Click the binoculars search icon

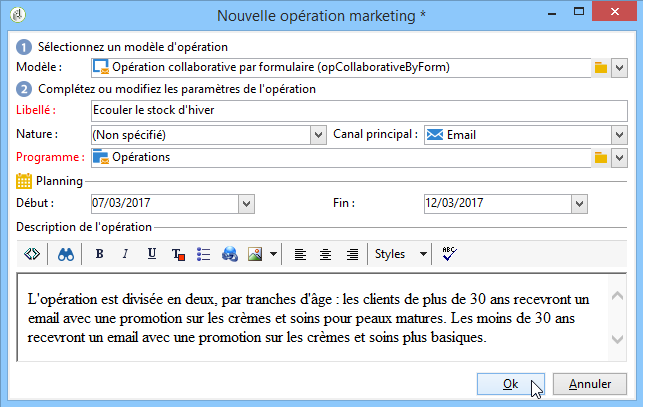tap(66, 254)
